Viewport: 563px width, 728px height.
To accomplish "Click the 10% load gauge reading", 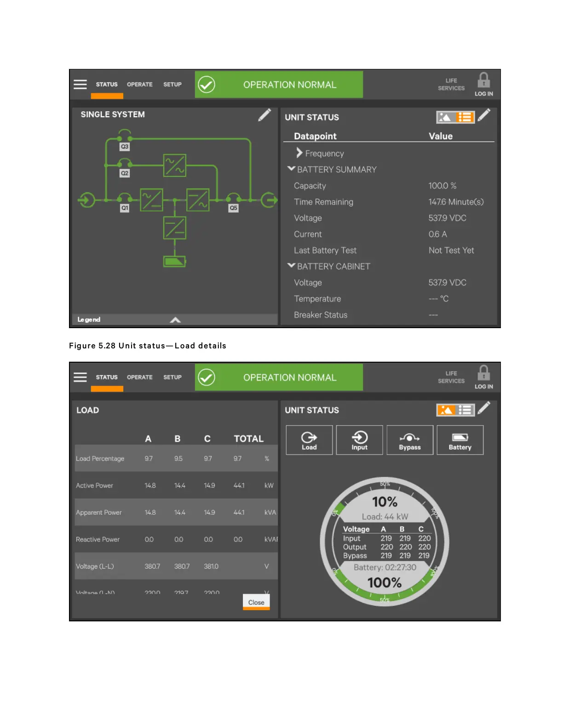I will 385,502.
